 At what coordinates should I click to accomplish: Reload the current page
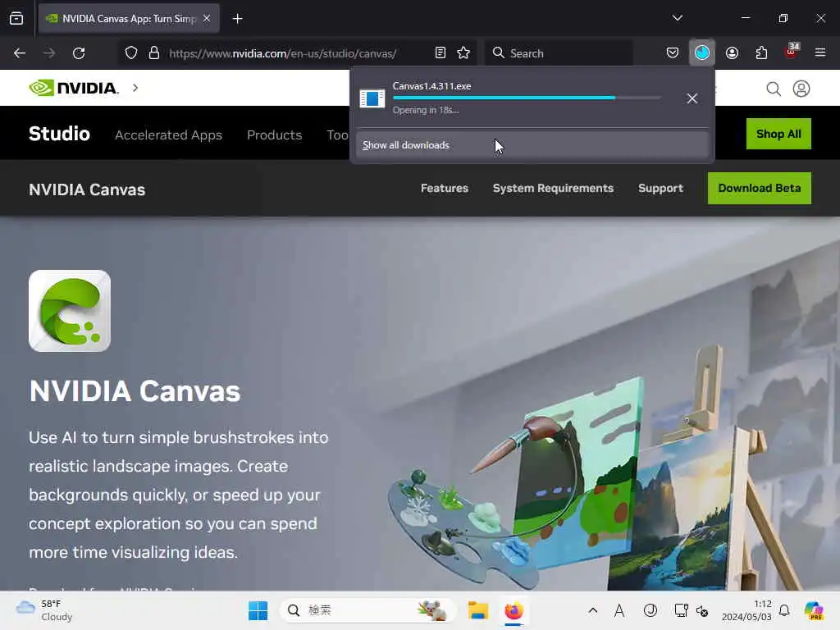[x=79, y=53]
